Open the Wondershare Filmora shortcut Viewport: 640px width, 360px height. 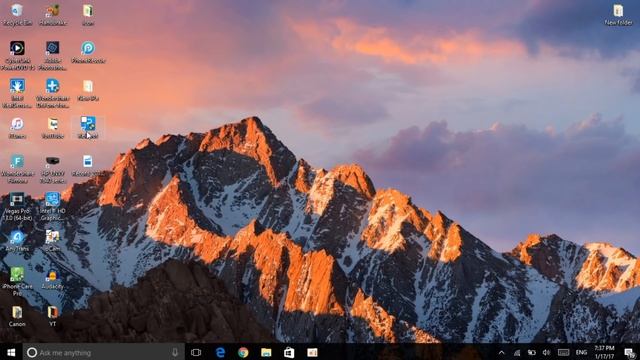(17, 169)
